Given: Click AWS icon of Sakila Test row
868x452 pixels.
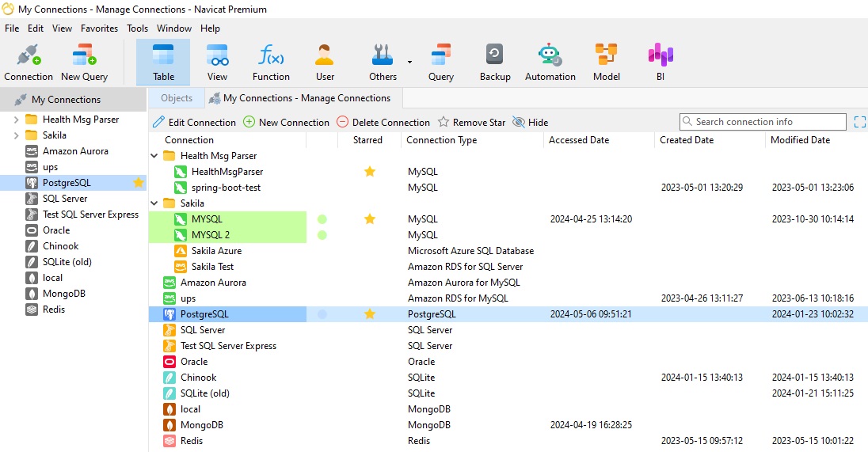Looking at the screenshot, I should click(x=180, y=267).
